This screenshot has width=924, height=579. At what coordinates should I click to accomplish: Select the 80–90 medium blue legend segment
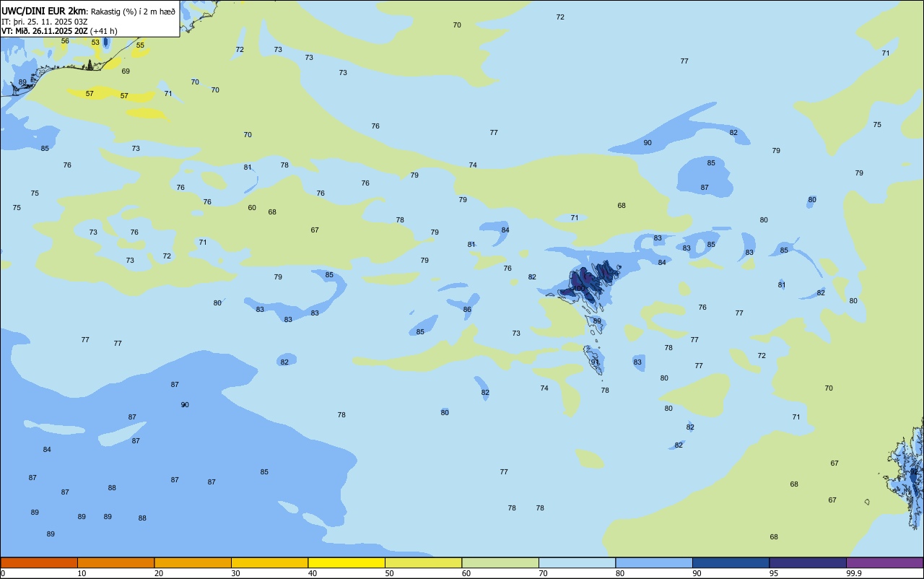click(654, 562)
